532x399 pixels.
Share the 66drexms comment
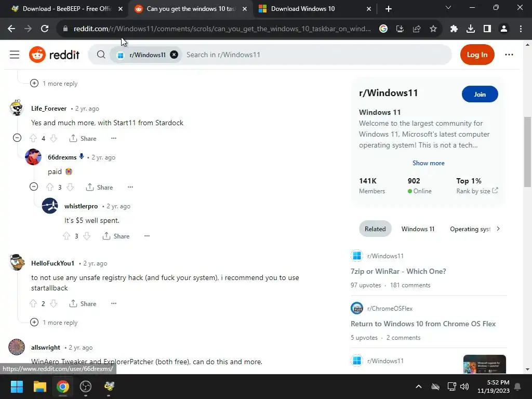(x=99, y=187)
